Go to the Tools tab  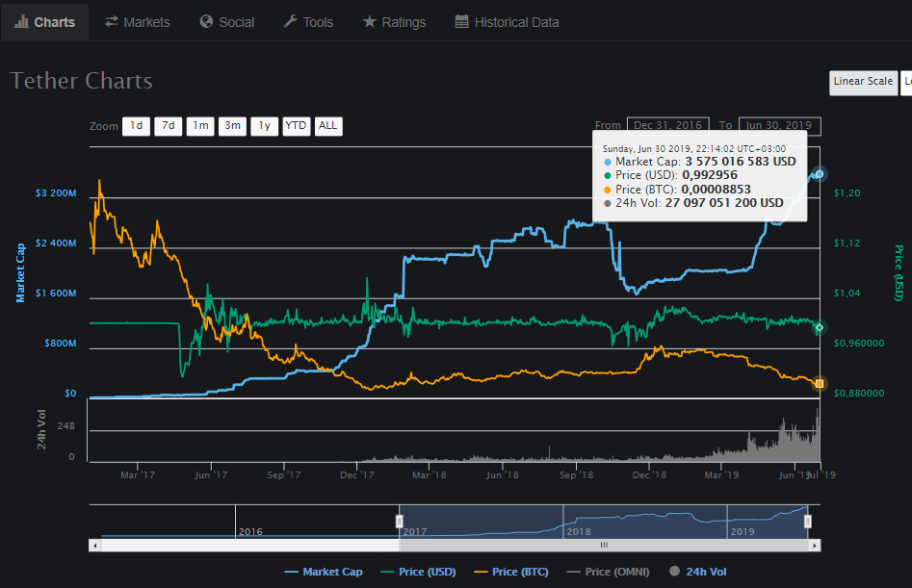click(308, 22)
